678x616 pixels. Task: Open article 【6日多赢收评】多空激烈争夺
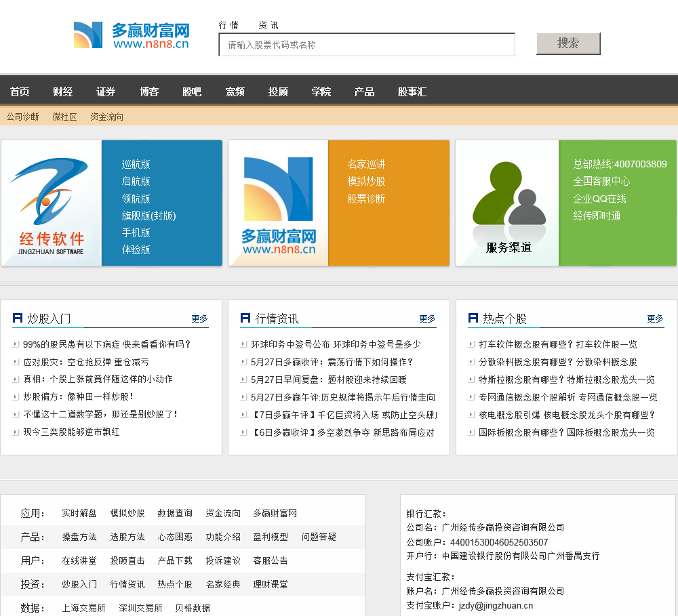point(342,432)
